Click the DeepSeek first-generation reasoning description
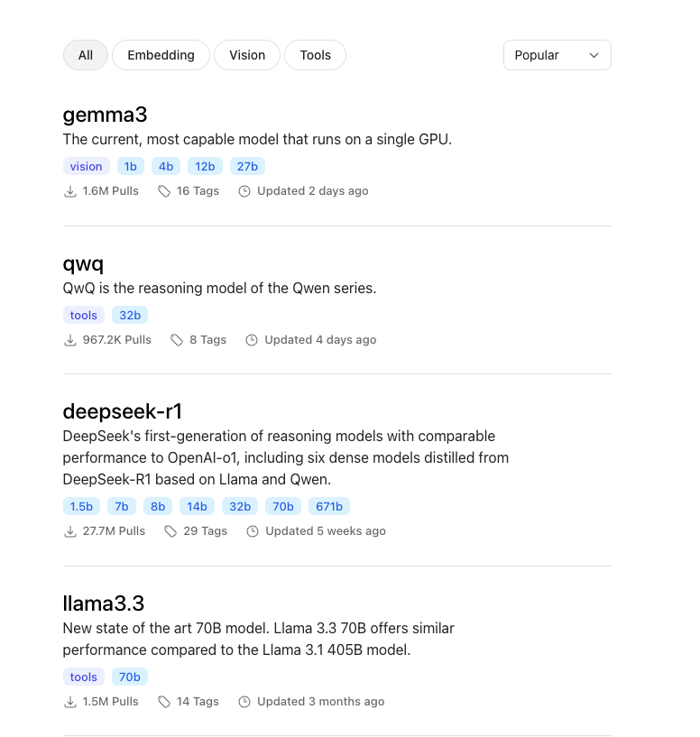Image resolution: width=700 pixels, height=737 pixels. [x=286, y=457]
